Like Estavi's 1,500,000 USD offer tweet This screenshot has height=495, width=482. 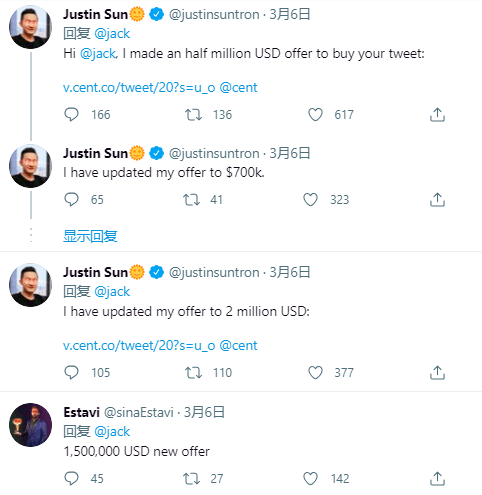pyautogui.click(x=310, y=479)
